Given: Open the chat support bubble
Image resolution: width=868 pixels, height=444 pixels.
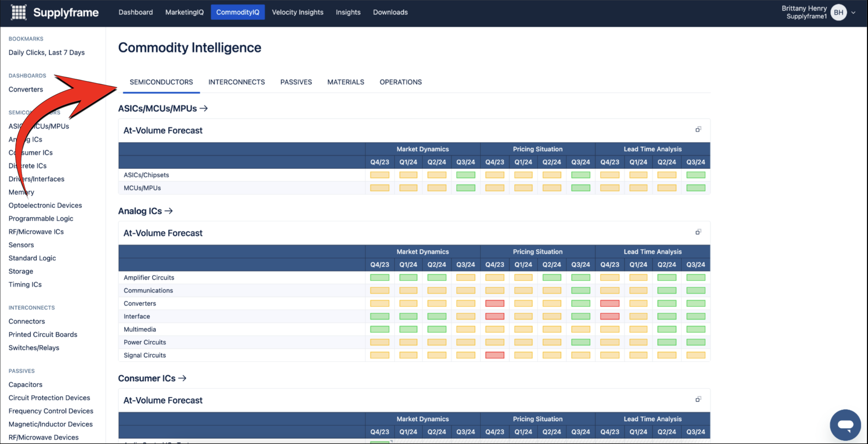Looking at the screenshot, I should point(845,425).
